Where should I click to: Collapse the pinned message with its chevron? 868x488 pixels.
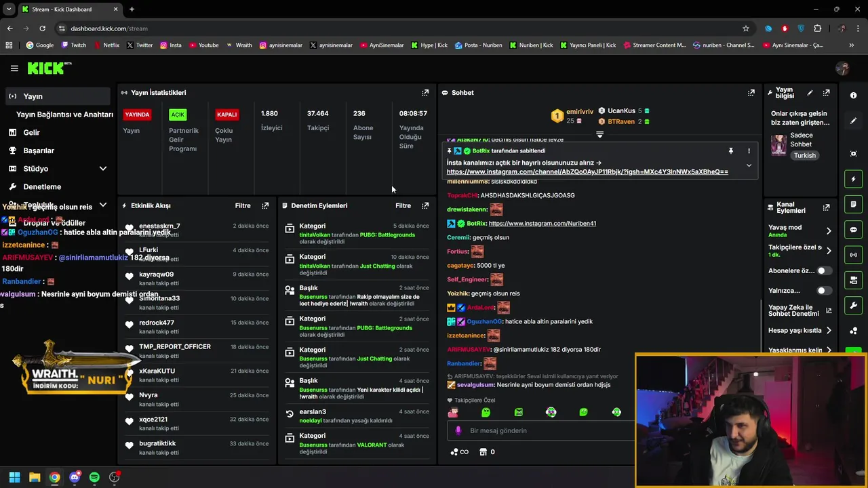(749, 165)
